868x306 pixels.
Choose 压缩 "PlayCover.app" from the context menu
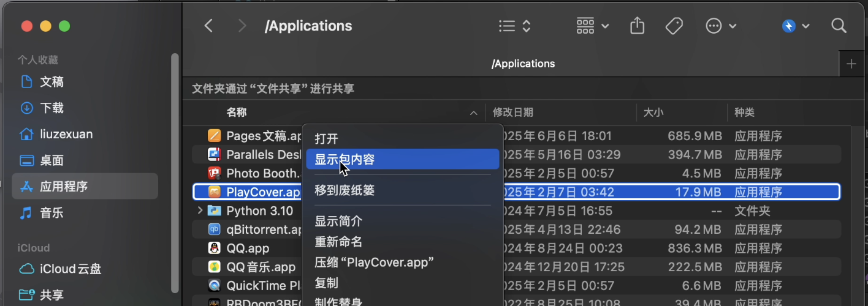point(402,263)
